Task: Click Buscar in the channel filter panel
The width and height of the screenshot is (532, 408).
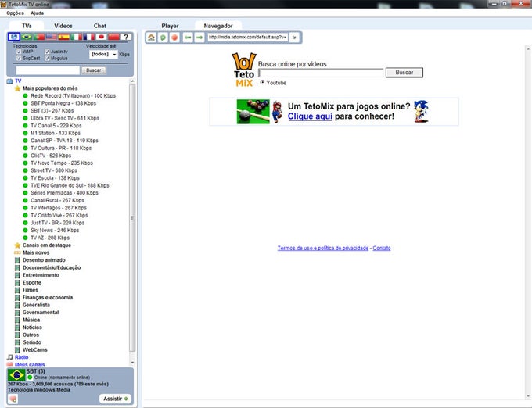Action: pyautogui.click(x=94, y=70)
